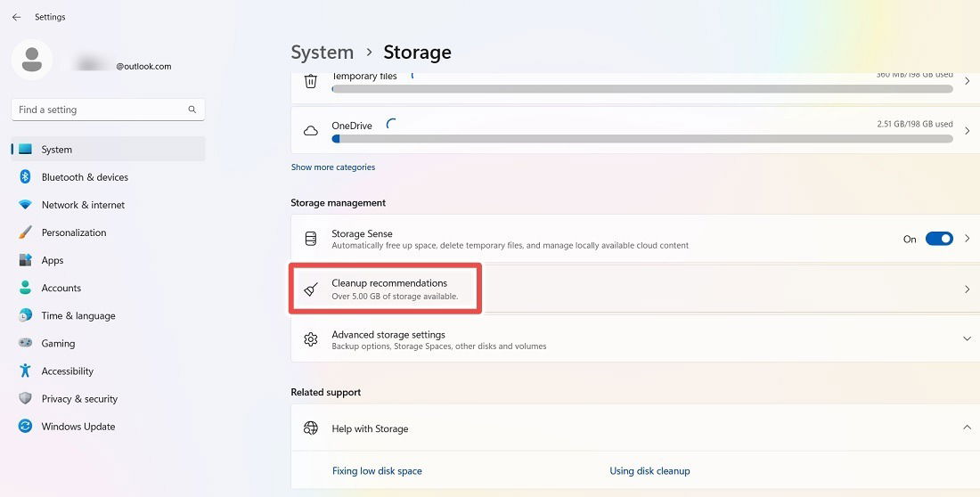Image resolution: width=980 pixels, height=497 pixels.
Task: Turn off the Storage Sense toggle
Action: coord(939,239)
